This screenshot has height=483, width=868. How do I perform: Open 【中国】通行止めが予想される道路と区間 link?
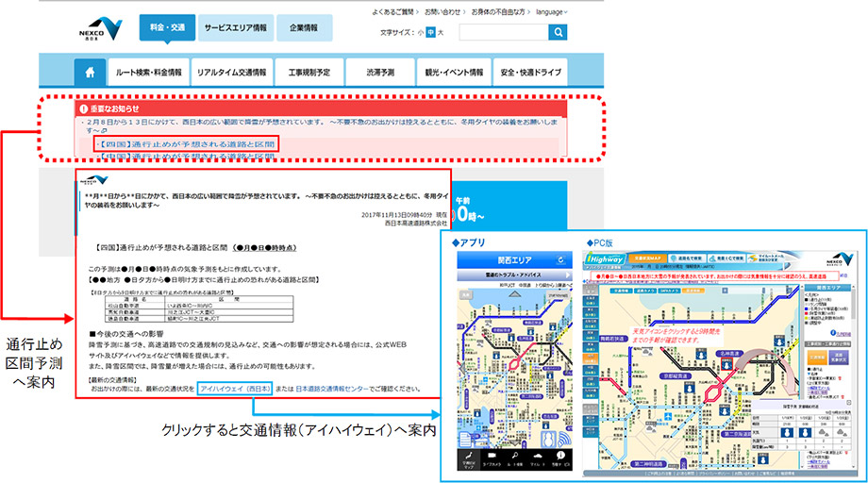pos(187,157)
